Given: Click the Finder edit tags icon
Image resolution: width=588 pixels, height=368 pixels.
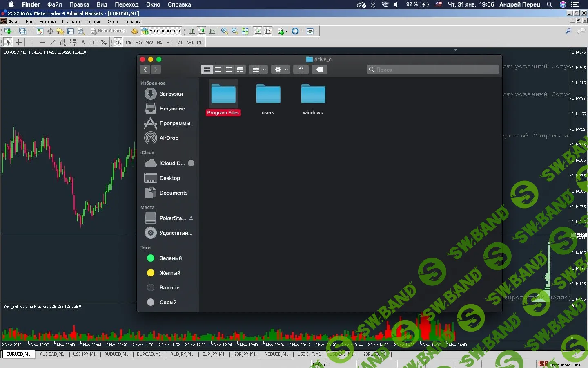Looking at the screenshot, I should tap(320, 70).
